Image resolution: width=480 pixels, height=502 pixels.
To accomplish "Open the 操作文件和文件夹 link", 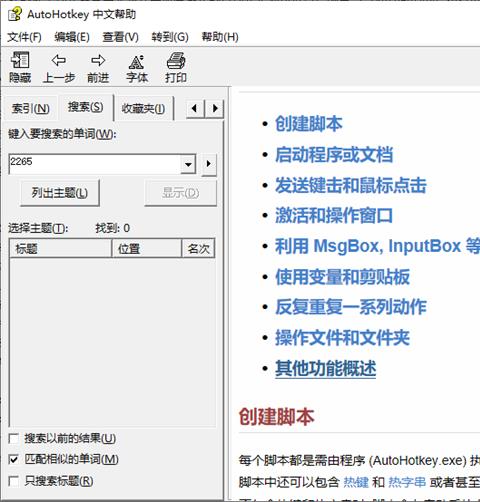I will tap(342, 338).
